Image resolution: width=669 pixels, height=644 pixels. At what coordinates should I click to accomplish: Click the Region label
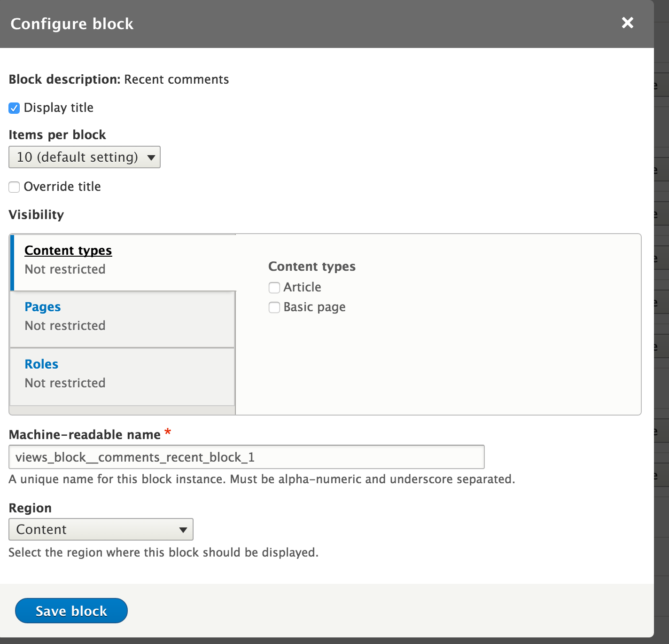30,508
